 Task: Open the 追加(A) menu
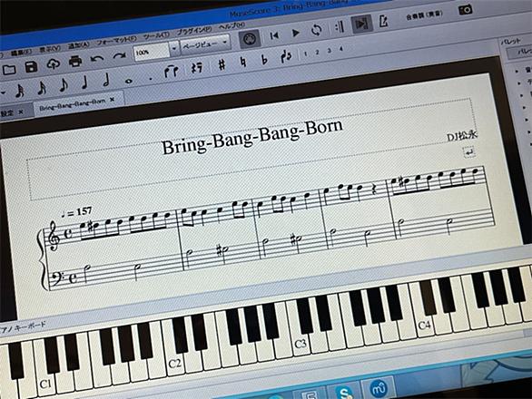(78, 45)
